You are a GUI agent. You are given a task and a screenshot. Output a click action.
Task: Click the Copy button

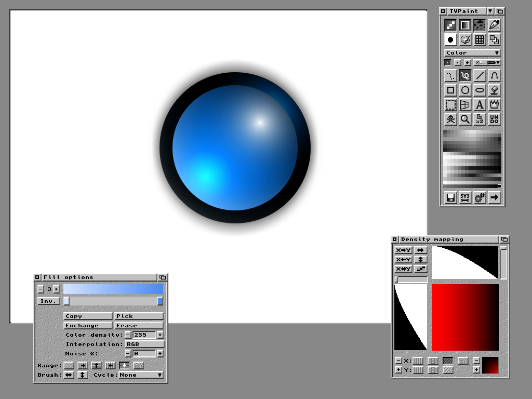[x=88, y=316]
